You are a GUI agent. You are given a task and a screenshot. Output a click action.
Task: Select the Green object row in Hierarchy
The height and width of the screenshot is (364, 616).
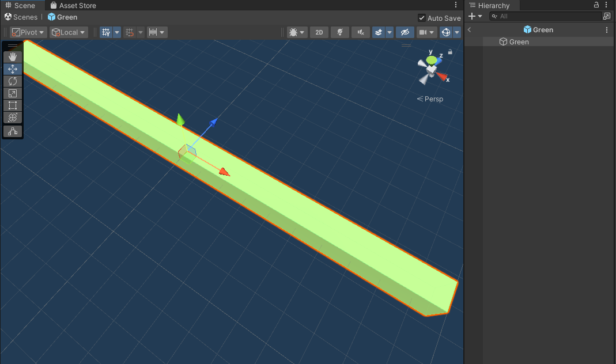click(x=540, y=41)
